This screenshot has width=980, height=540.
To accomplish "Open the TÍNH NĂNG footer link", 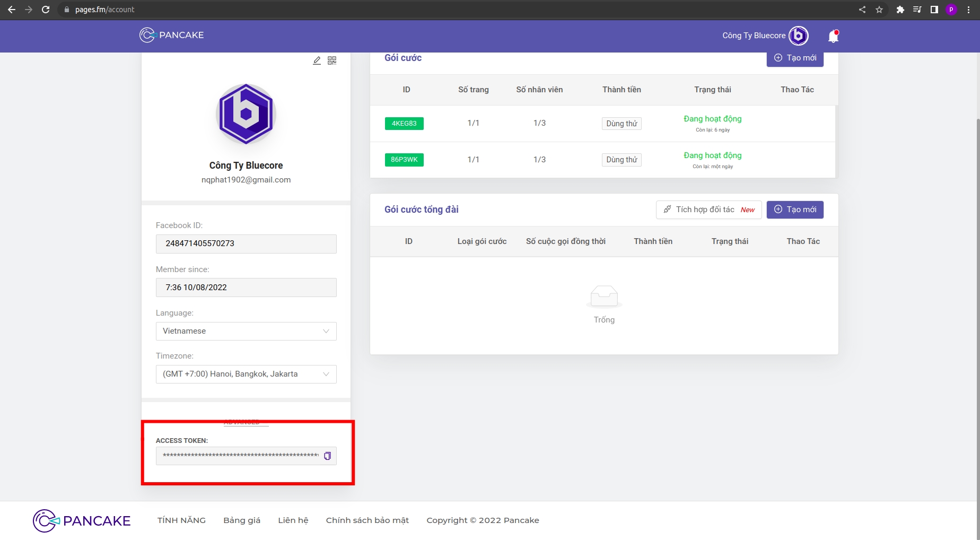I will (x=181, y=520).
